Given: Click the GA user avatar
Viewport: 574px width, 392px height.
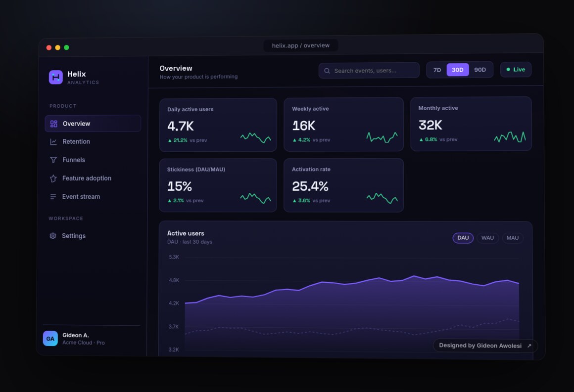Looking at the screenshot, I should [x=50, y=338].
